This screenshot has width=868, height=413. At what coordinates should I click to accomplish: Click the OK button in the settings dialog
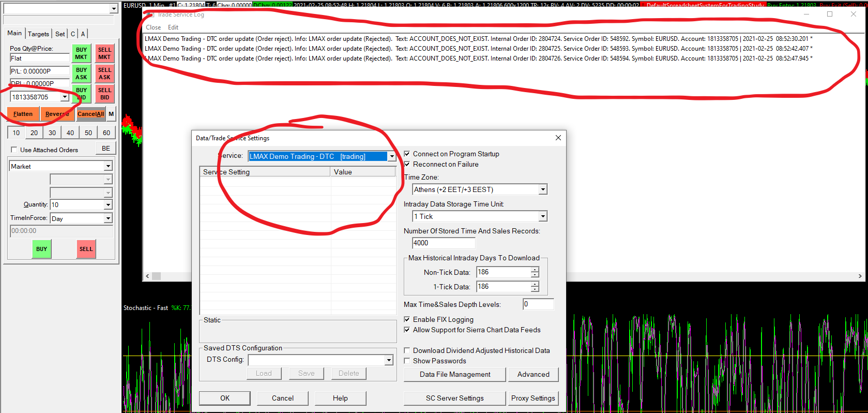[x=225, y=398]
